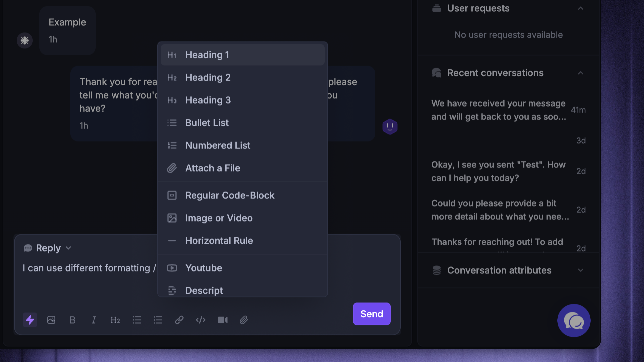The image size is (644, 362).
Task: Insert an image from the toolbar
Action: pos(51,320)
